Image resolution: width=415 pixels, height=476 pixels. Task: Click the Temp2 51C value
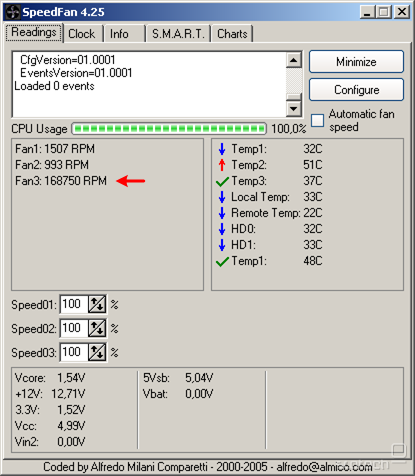[313, 165]
